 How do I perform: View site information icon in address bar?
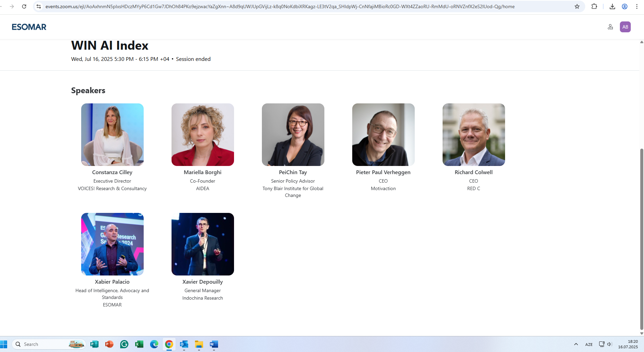click(39, 6)
